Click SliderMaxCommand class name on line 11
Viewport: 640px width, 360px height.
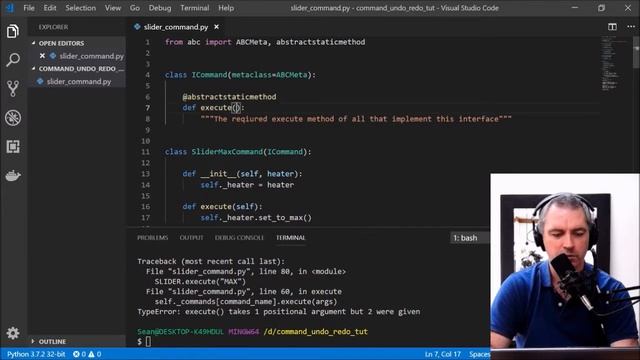click(227, 152)
